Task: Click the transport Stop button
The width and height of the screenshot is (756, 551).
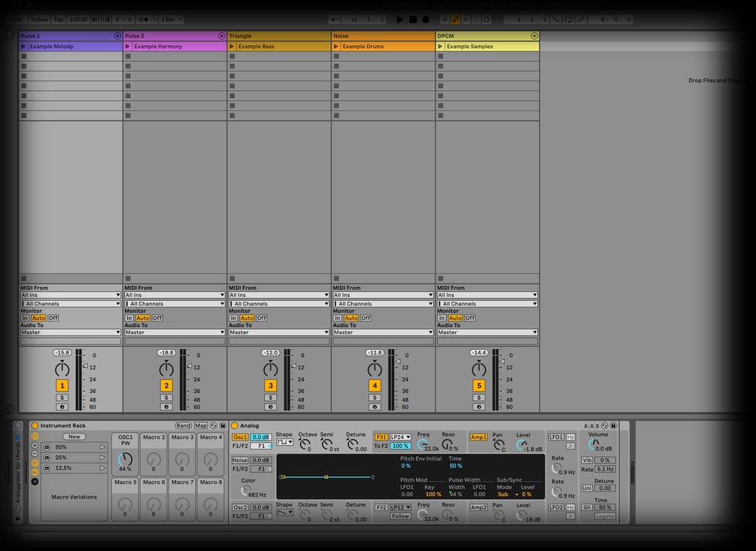Action: (x=413, y=20)
